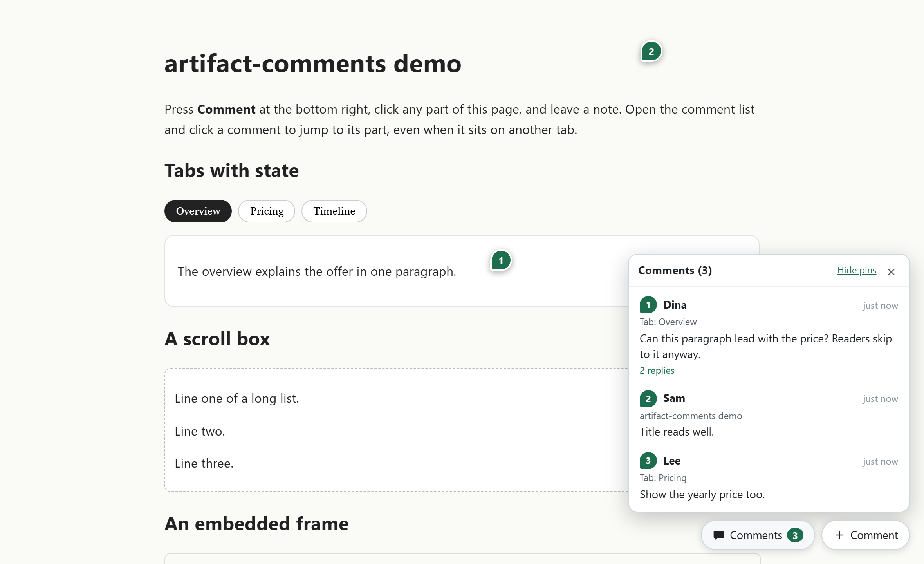
Task: Click 'Line three.' in the scroll box
Action: pos(204,463)
